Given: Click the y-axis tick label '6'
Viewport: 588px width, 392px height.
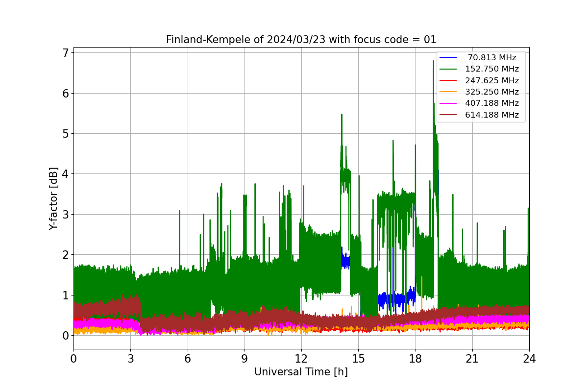Looking at the screenshot, I should [65, 93].
